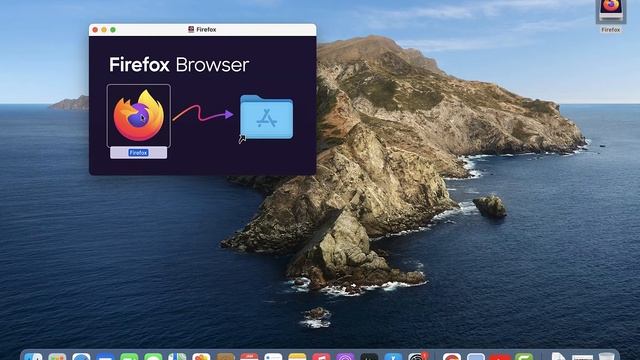The image size is (640, 360).
Task: Click the Firefox label under the desktop disk icon
Action: pos(611,30)
